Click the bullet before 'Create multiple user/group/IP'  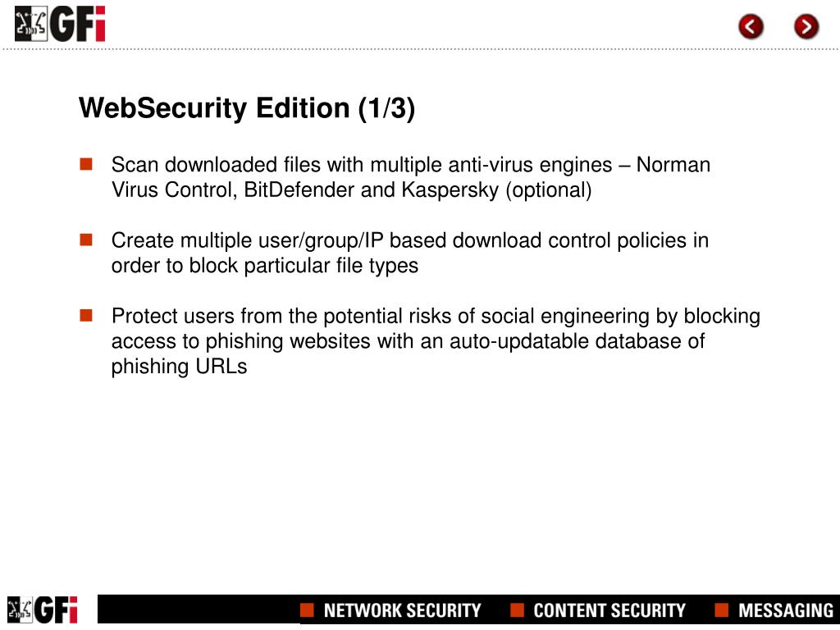tap(86, 240)
